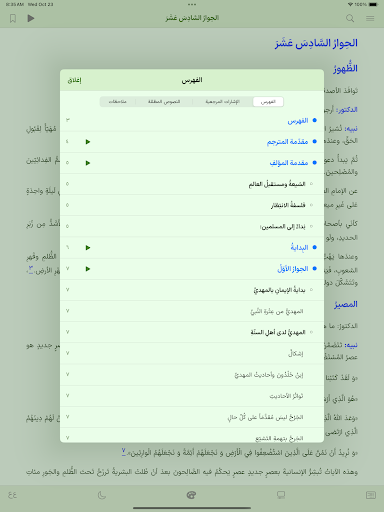Screen dimensions: 384x512
Task: Toggle night mode with the moon icon
Action: (102, 495)
